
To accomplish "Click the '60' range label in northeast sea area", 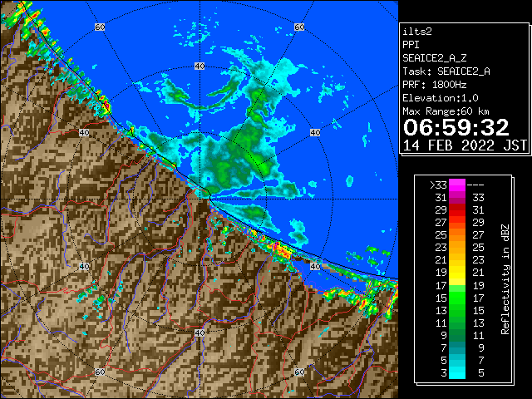I will click(299, 27).
